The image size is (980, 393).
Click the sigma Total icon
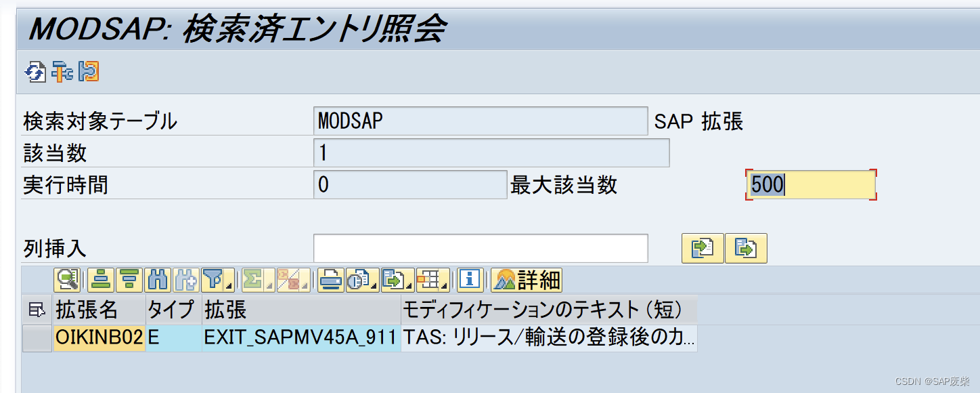tap(258, 279)
